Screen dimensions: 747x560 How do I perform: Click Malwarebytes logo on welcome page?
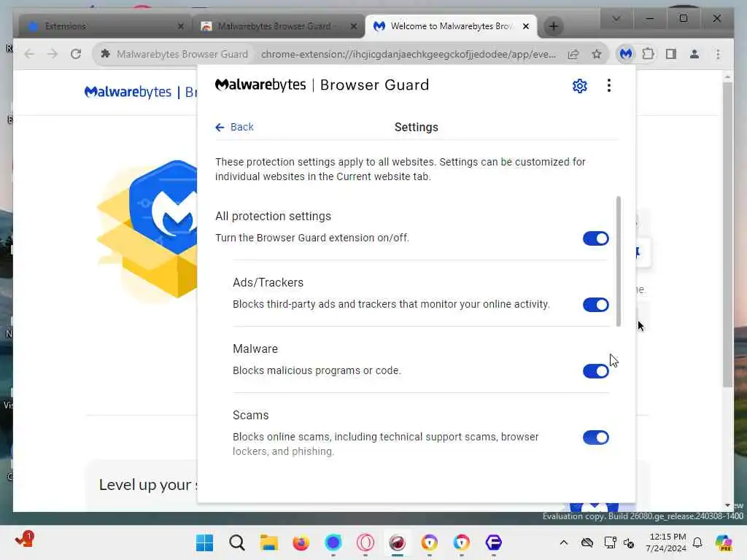tap(128, 92)
